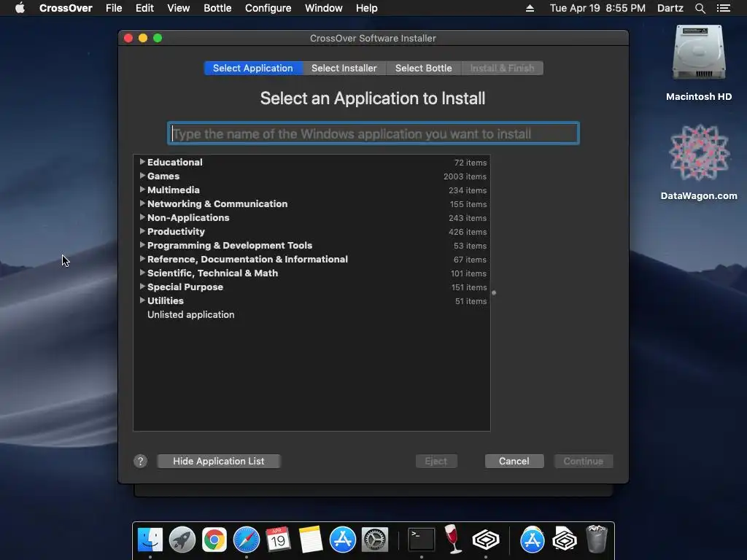Switch to the Select Installer tab
Screen dimensions: 747x560
[x=344, y=68]
